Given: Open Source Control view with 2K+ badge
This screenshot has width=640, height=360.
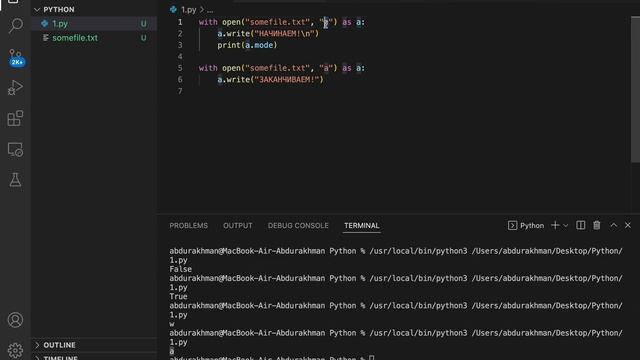Looking at the screenshot, I should tap(16, 57).
